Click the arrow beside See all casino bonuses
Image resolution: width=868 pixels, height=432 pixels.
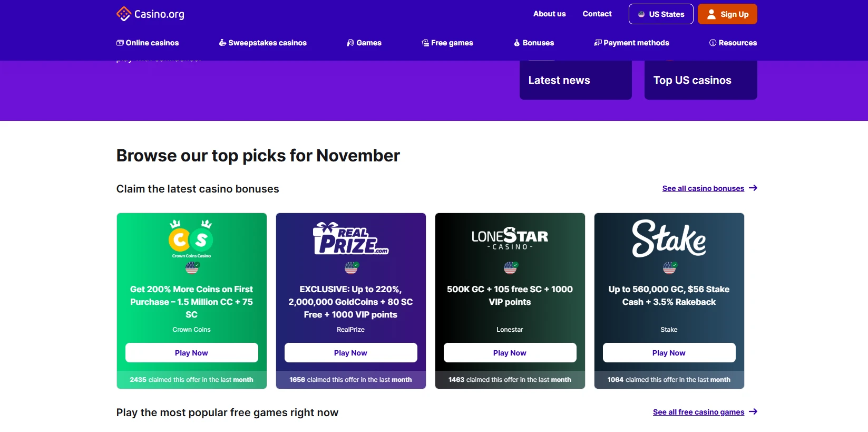753,188
